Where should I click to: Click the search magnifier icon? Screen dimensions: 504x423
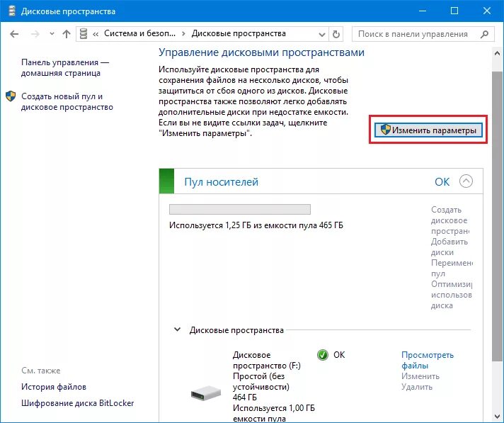(x=484, y=34)
